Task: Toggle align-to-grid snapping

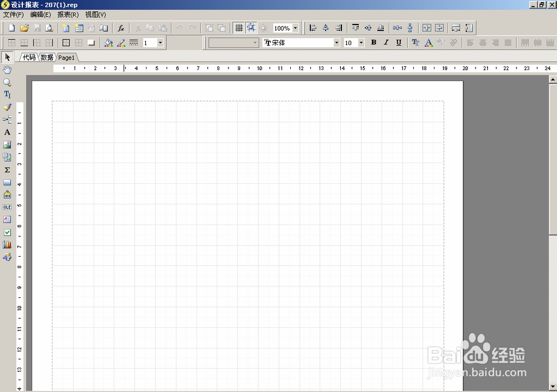Action: pos(251,28)
